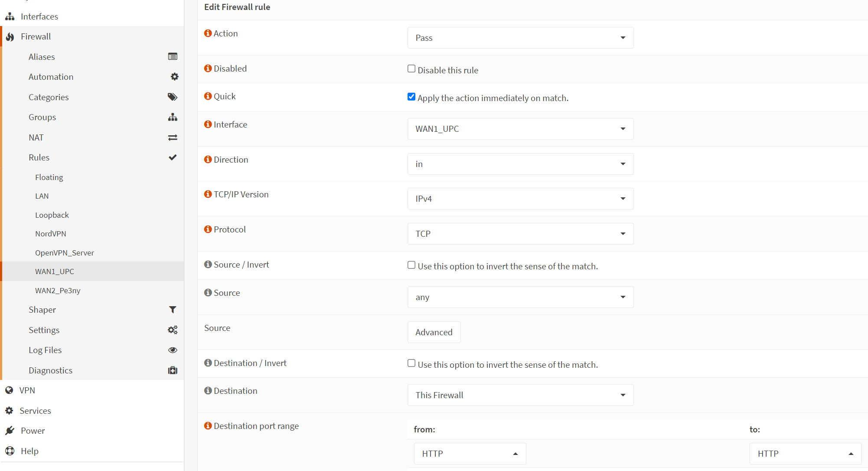Open the Interface dropdown showing WAN1_UPC
This screenshot has width=868, height=471.
[520, 129]
